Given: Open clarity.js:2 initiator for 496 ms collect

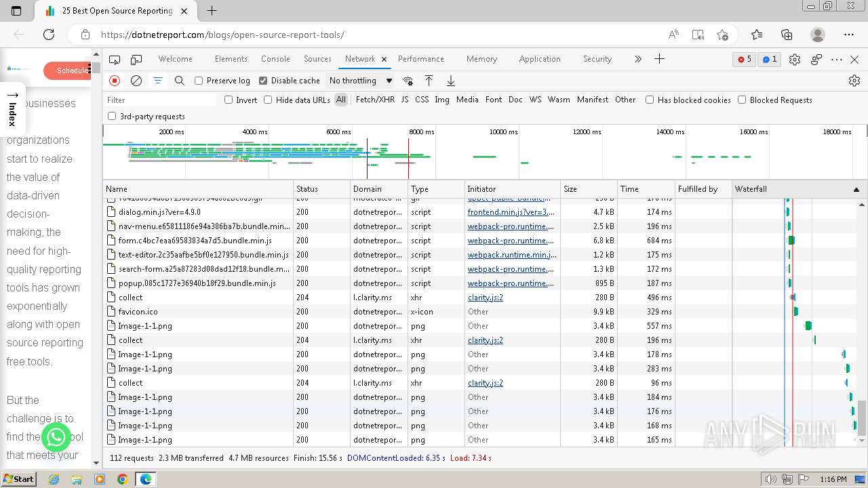Looking at the screenshot, I should (x=486, y=298).
